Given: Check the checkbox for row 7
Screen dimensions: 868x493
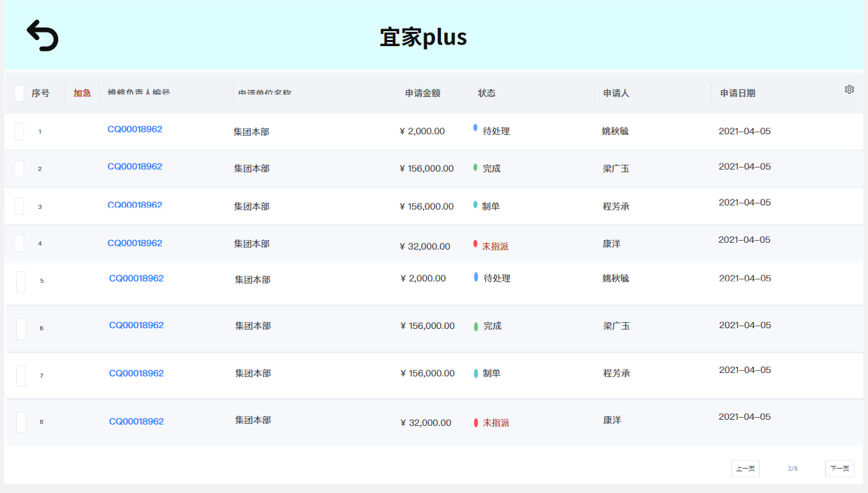Looking at the screenshot, I should coord(21,376).
